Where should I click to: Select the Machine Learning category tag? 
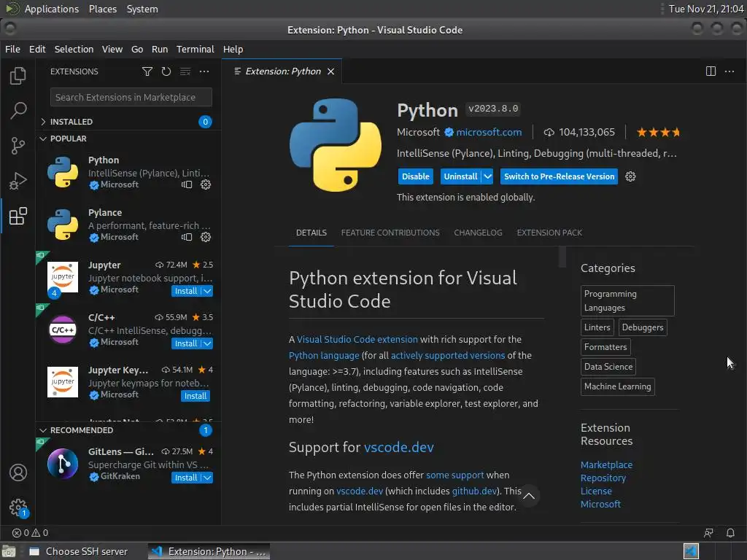tap(617, 386)
